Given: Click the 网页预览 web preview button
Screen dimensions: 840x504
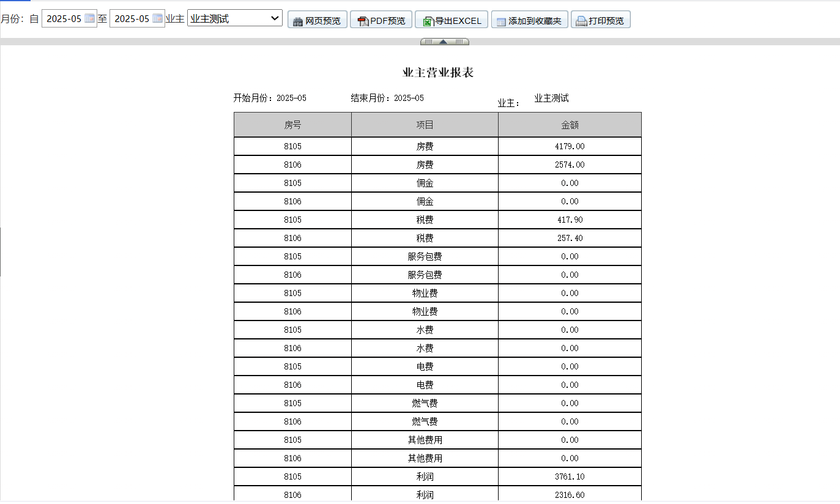Looking at the screenshot, I should [318, 20].
